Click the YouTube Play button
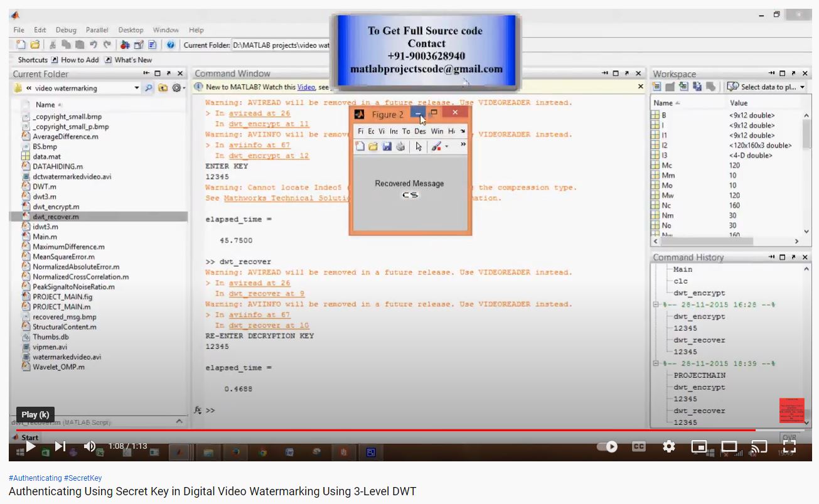The width and height of the screenshot is (819, 504). (30, 446)
